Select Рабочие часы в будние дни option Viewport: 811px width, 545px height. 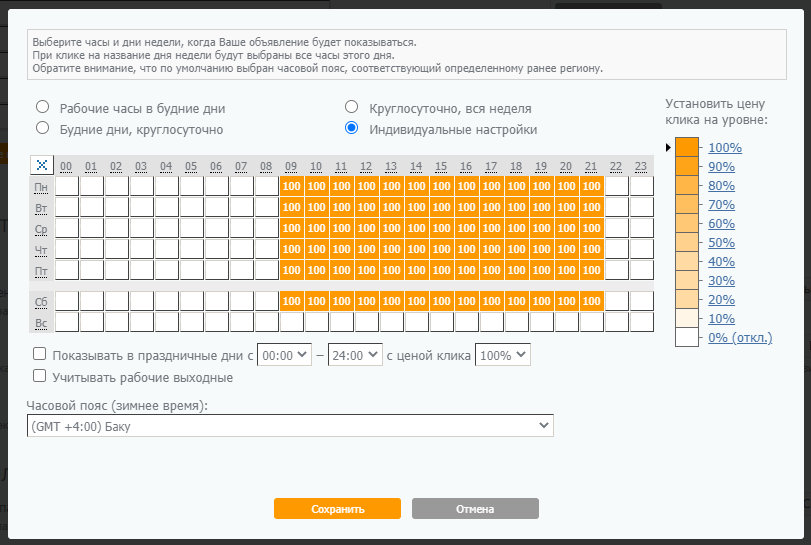point(43,108)
